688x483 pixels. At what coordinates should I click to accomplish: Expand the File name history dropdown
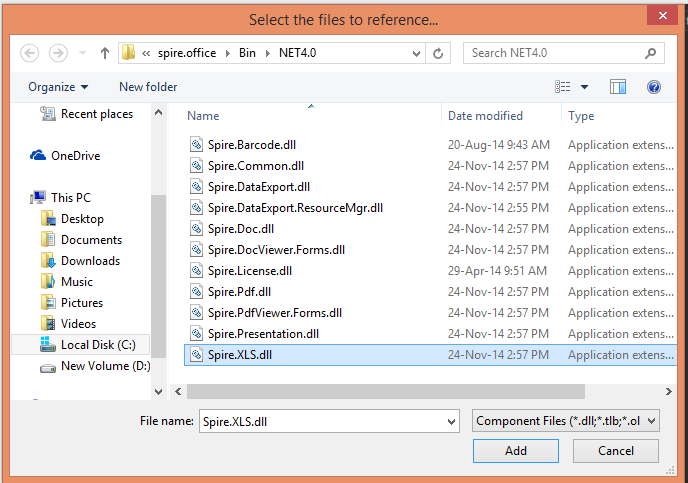coord(449,421)
